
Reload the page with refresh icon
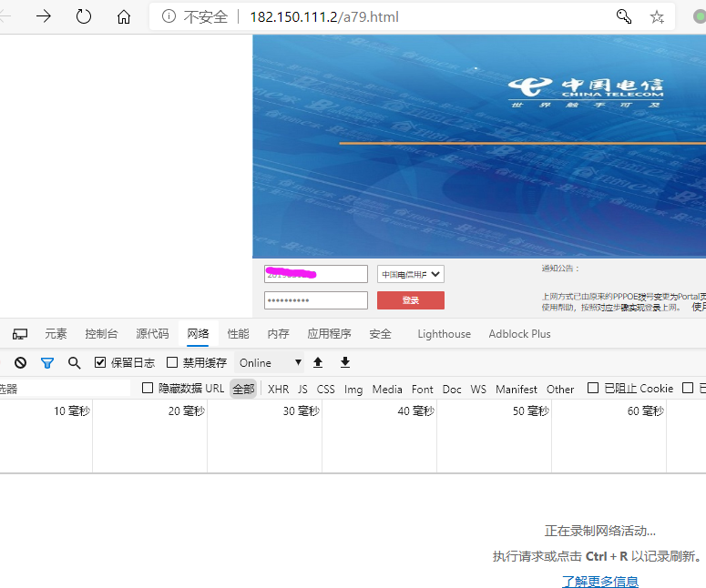[x=84, y=16]
